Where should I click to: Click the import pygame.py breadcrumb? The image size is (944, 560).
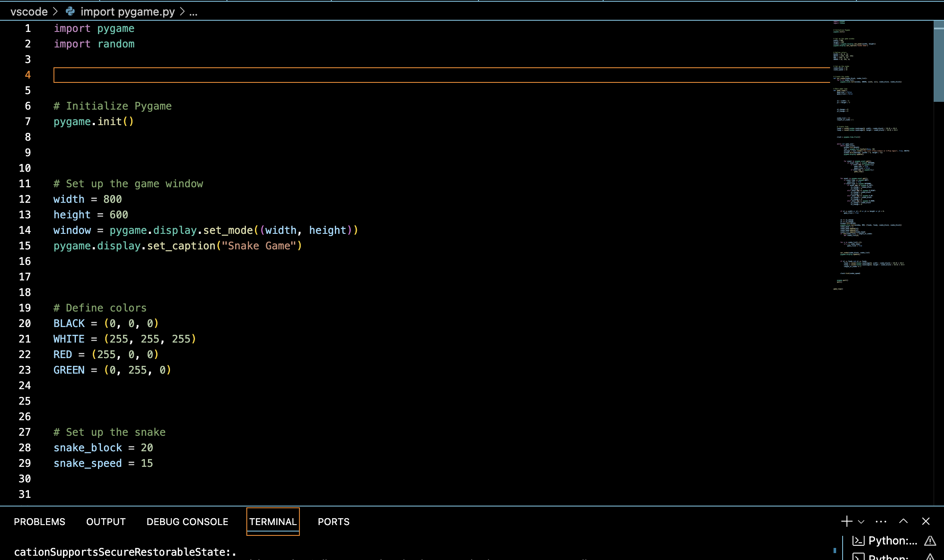pos(128,12)
